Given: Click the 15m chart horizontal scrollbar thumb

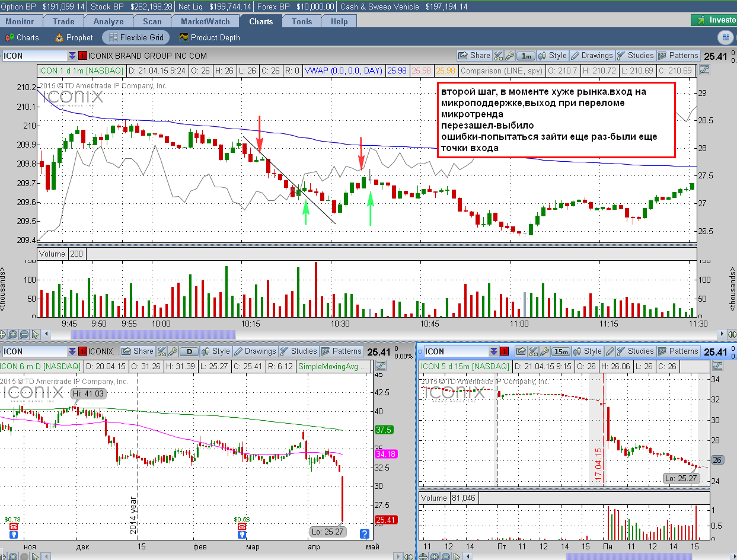Looking at the screenshot, I should coord(628,556).
